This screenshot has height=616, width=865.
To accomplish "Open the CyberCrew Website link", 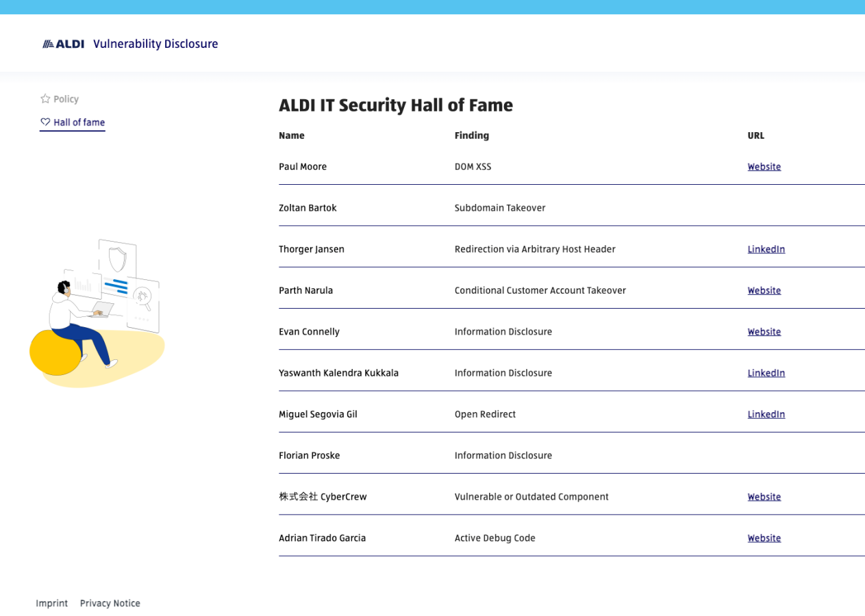I will coord(764,497).
